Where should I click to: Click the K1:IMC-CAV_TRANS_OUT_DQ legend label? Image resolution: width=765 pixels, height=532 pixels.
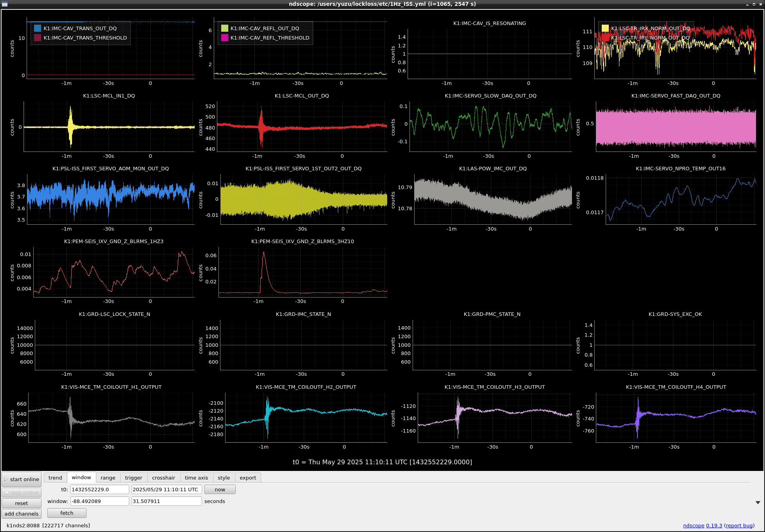pos(80,28)
